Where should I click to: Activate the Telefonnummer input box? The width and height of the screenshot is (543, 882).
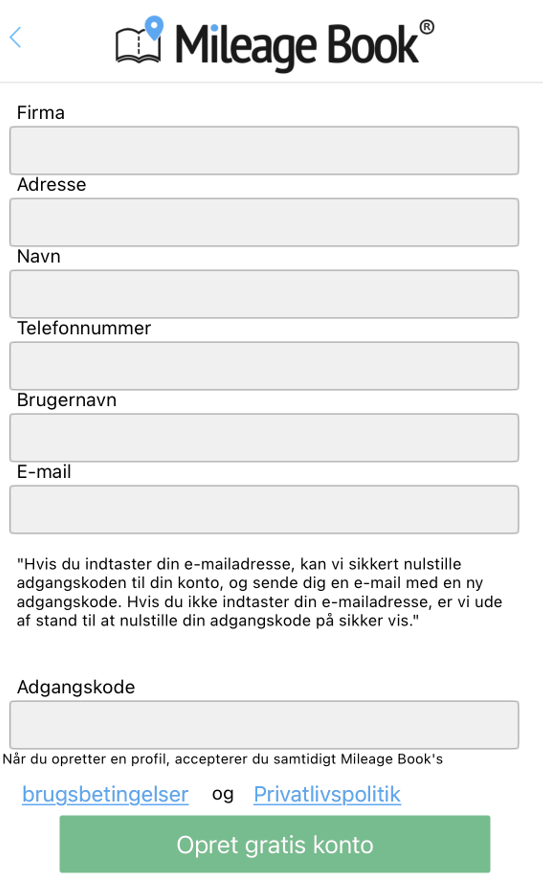[264, 366]
